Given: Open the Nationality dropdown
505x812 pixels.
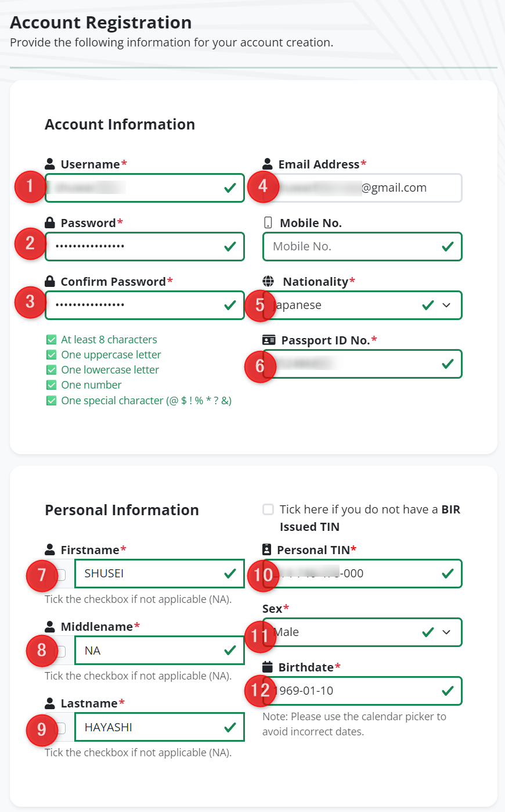Looking at the screenshot, I should 362,305.
